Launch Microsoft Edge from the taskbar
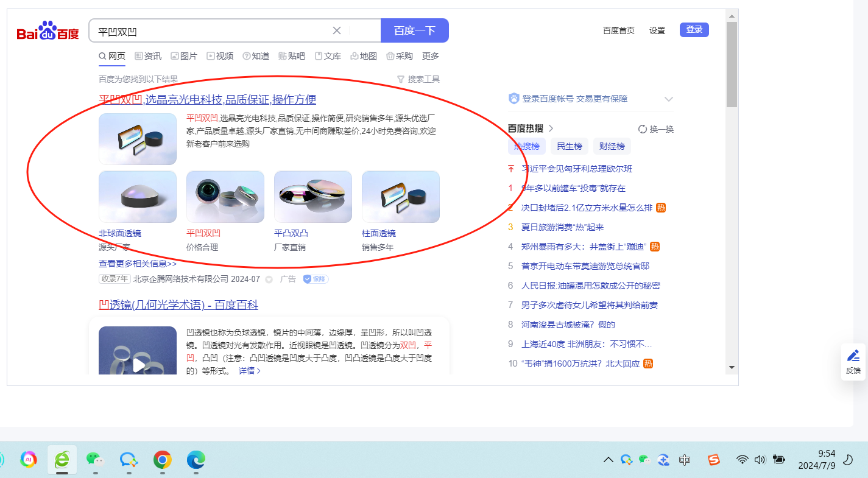This screenshot has width=868, height=478. (x=196, y=459)
